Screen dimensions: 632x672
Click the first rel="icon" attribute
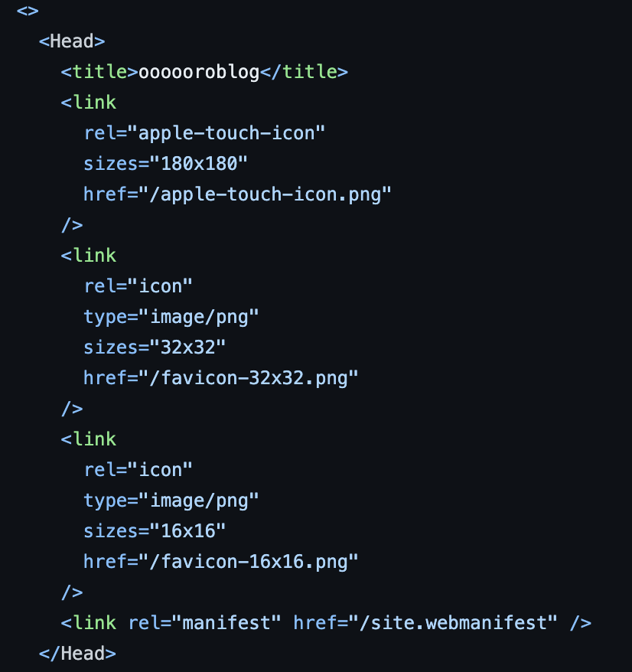(138, 286)
